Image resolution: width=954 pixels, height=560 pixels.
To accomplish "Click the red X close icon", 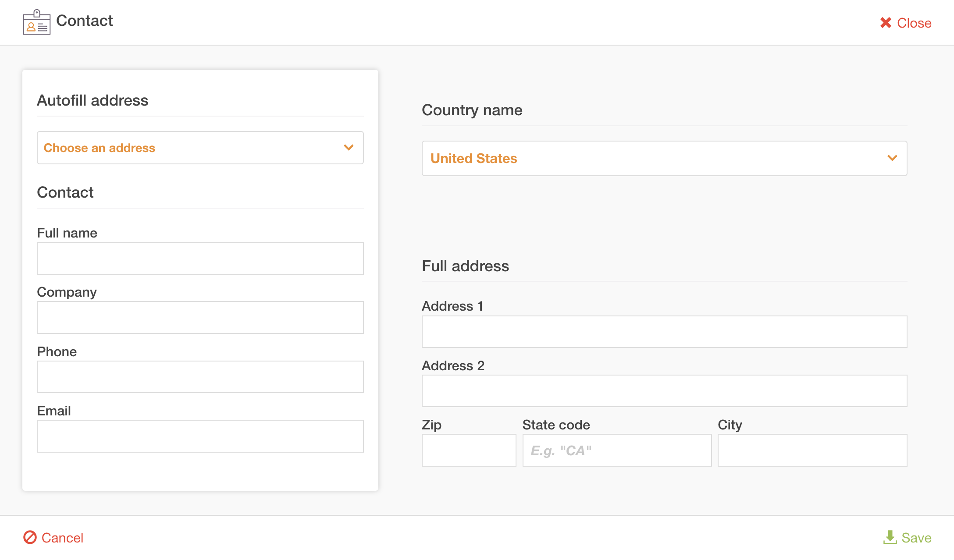I will (x=886, y=22).
